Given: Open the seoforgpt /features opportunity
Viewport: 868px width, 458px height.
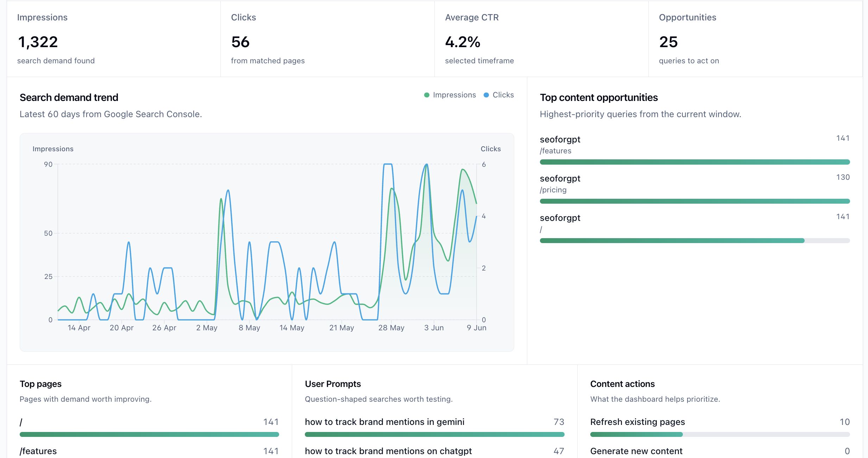Looking at the screenshot, I should point(695,150).
